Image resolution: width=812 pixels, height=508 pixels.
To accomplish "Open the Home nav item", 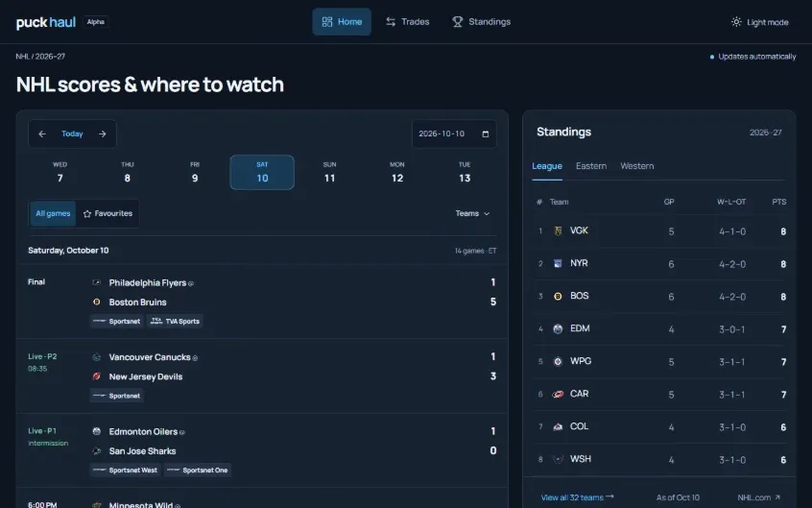I will tap(342, 22).
